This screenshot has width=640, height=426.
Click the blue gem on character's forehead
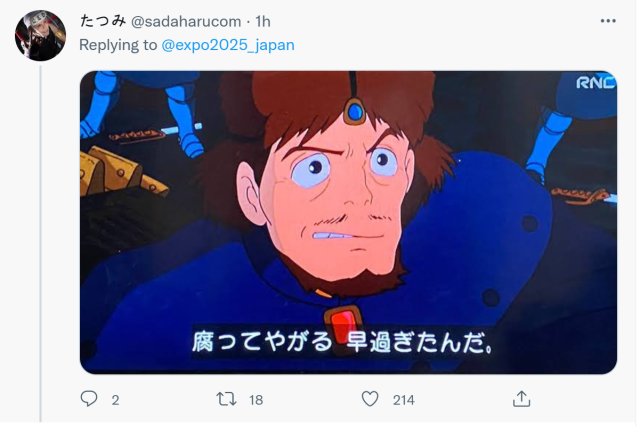(x=354, y=111)
